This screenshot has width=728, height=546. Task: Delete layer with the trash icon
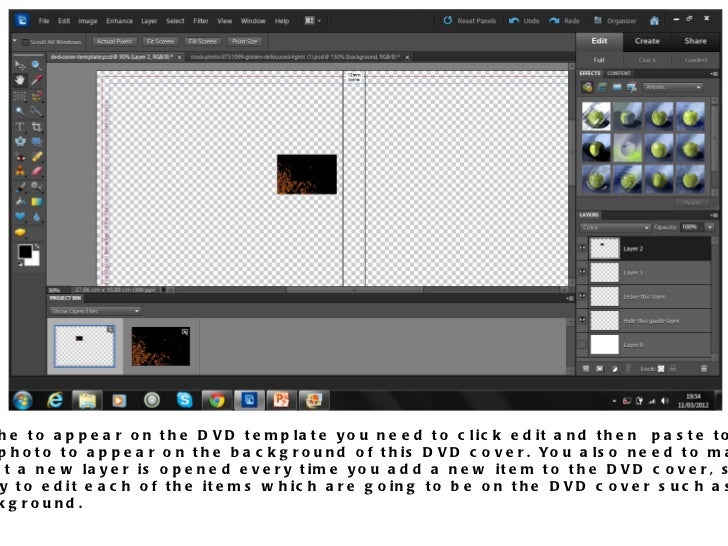704,369
